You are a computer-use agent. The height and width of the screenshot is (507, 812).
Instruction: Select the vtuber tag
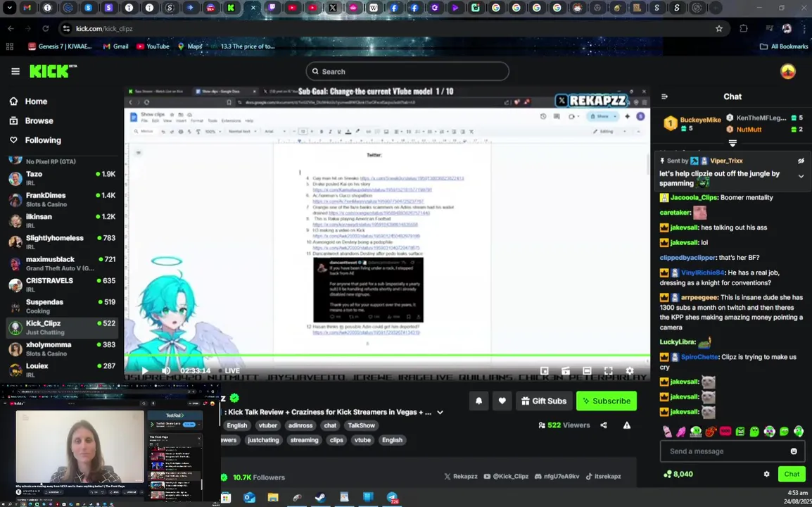coord(267,425)
